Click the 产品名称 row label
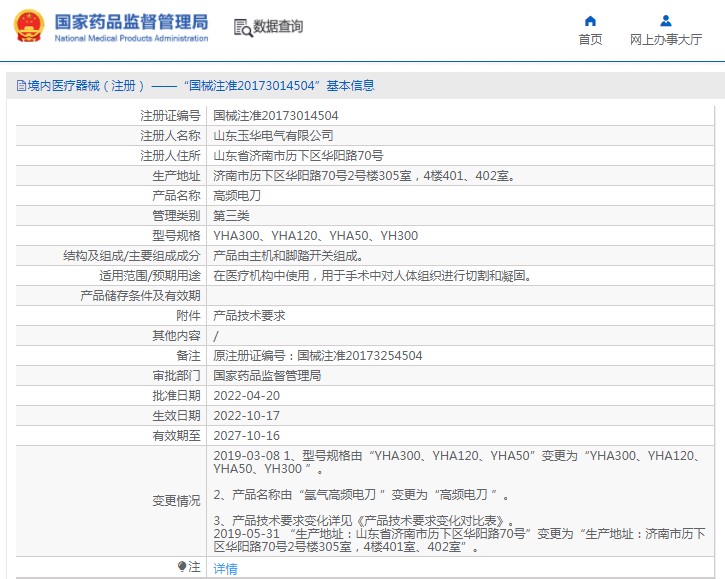The width and height of the screenshot is (725, 579). 176,196
